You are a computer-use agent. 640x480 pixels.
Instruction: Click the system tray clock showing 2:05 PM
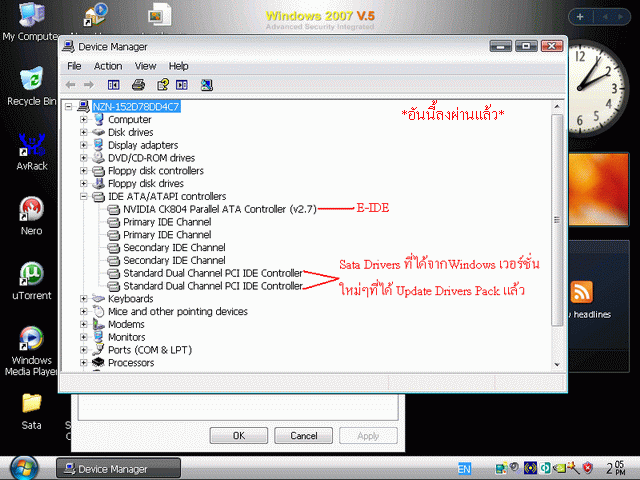tap(615, 468)
